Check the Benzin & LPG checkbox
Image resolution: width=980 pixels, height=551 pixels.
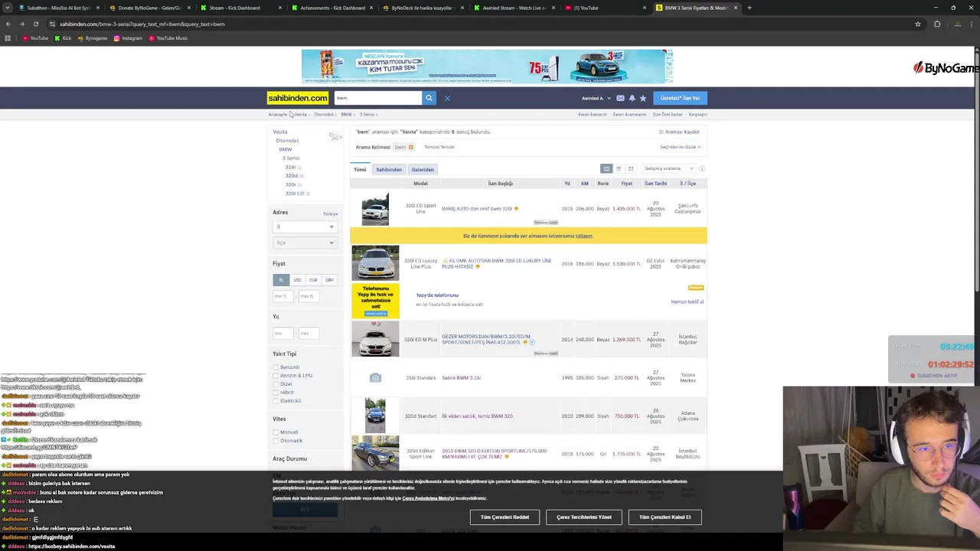tap(276, 376)
